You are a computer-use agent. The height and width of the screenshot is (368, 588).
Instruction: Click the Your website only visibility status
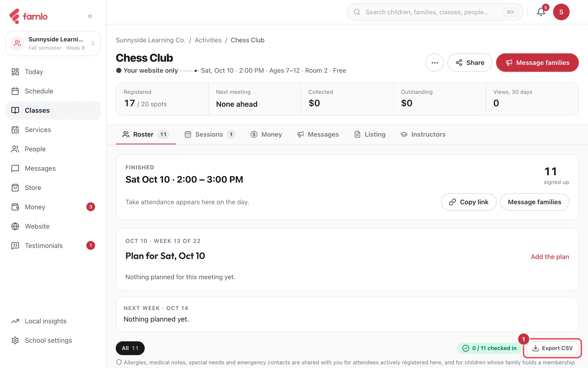tap(147, 71)
